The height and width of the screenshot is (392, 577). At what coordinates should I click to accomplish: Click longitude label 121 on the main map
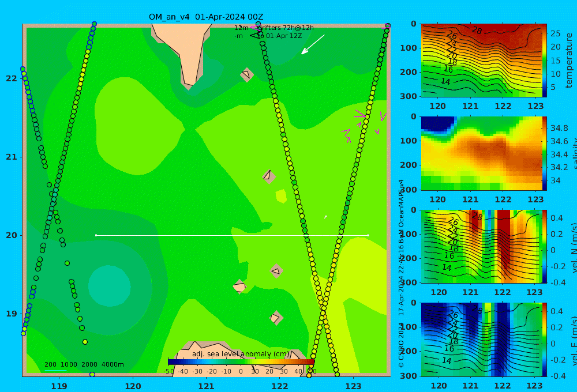207,386
